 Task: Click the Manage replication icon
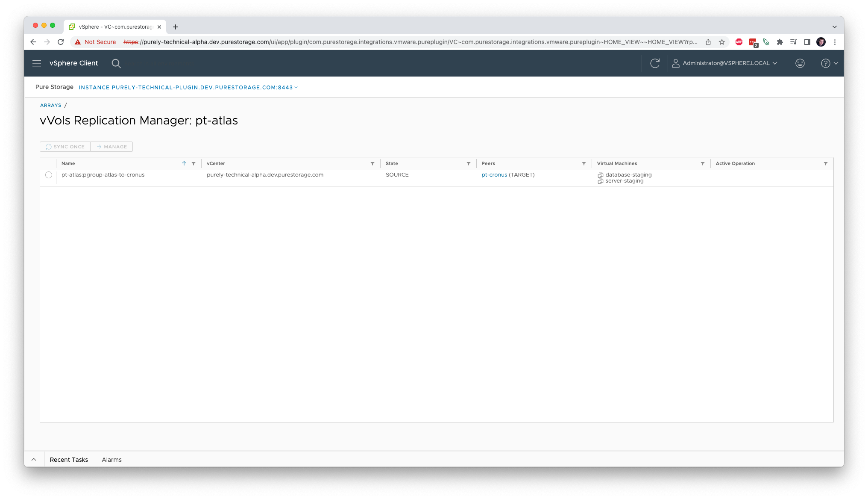click(111, 146)
